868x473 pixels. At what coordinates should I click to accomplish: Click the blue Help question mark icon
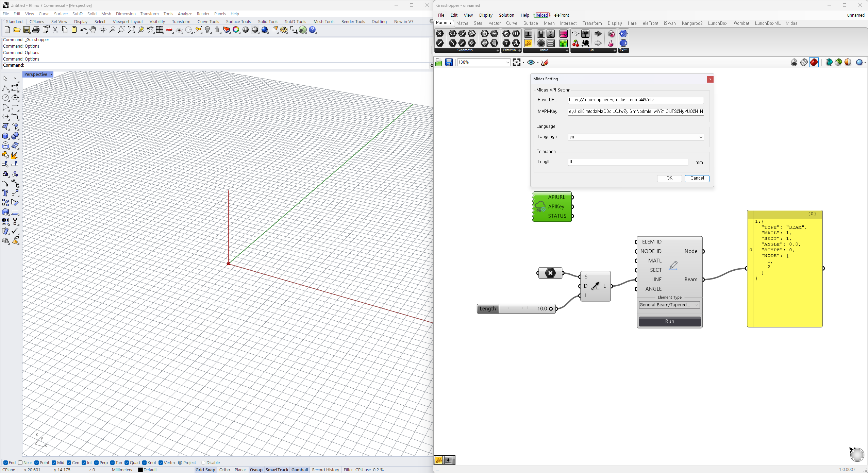click(312, 30)
